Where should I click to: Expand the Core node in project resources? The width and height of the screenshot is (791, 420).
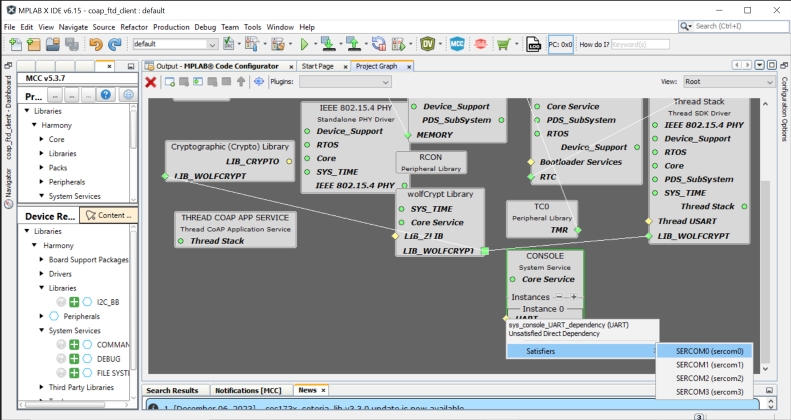(x=42, y=139)
